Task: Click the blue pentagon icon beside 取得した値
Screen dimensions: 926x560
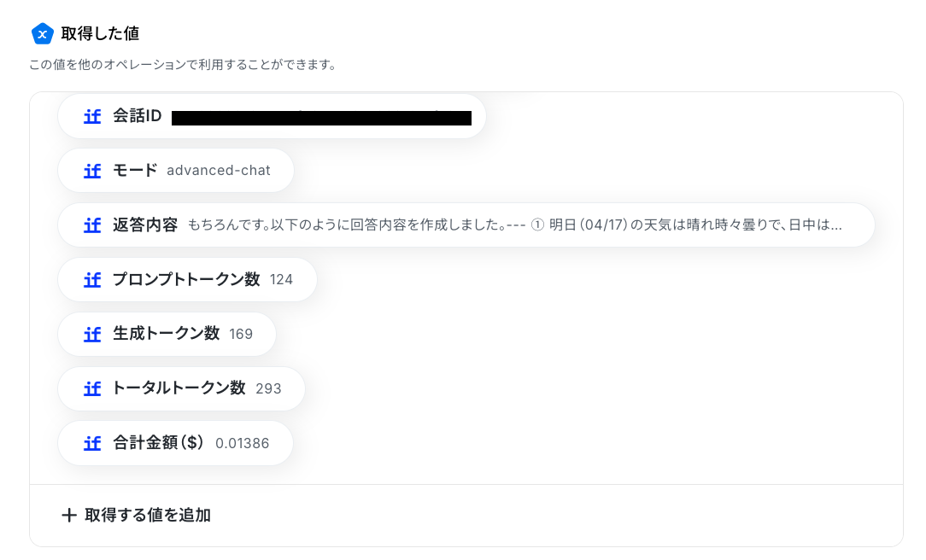Action: coord(42,33)
